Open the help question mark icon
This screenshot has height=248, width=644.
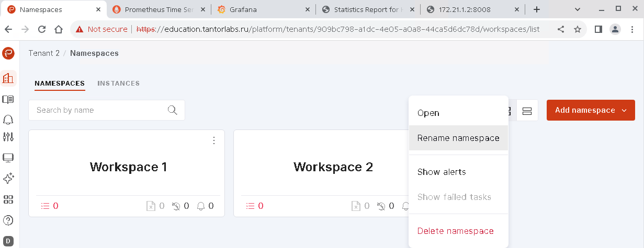click(8, 220)
